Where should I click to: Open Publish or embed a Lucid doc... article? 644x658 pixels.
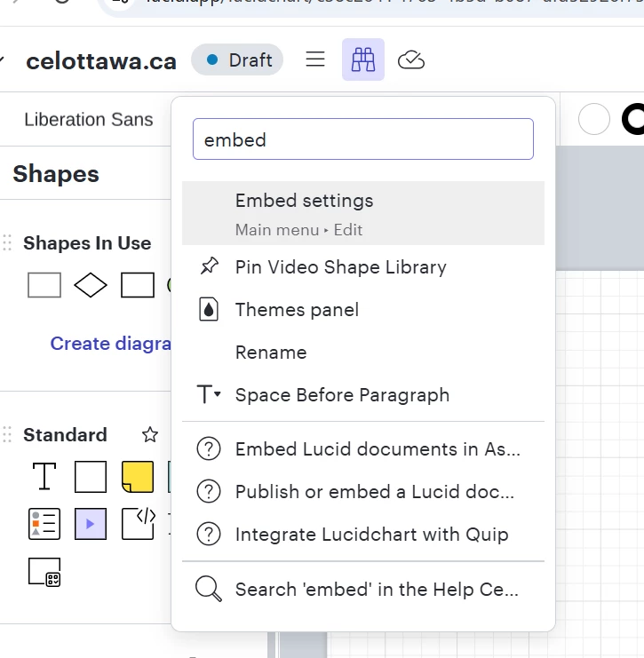363,492
